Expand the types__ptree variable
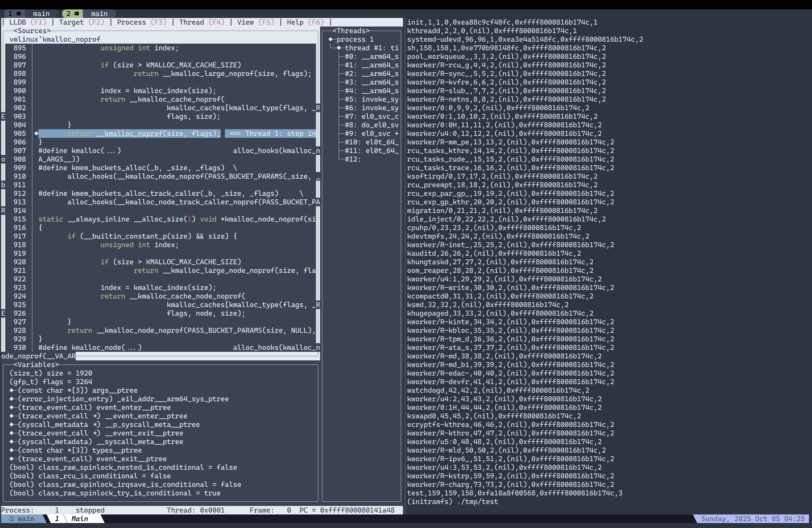812x528 pixels. coord(12,450)
